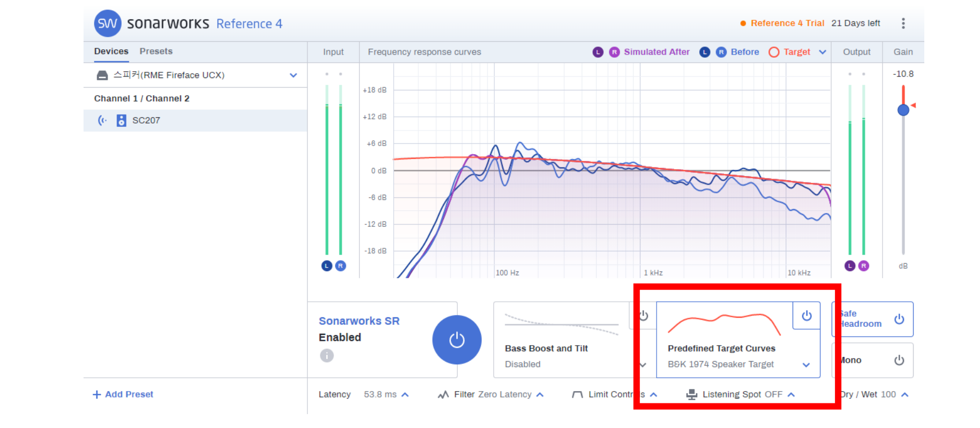Click the red gain limit marker triangle

[x=914, y=105]
